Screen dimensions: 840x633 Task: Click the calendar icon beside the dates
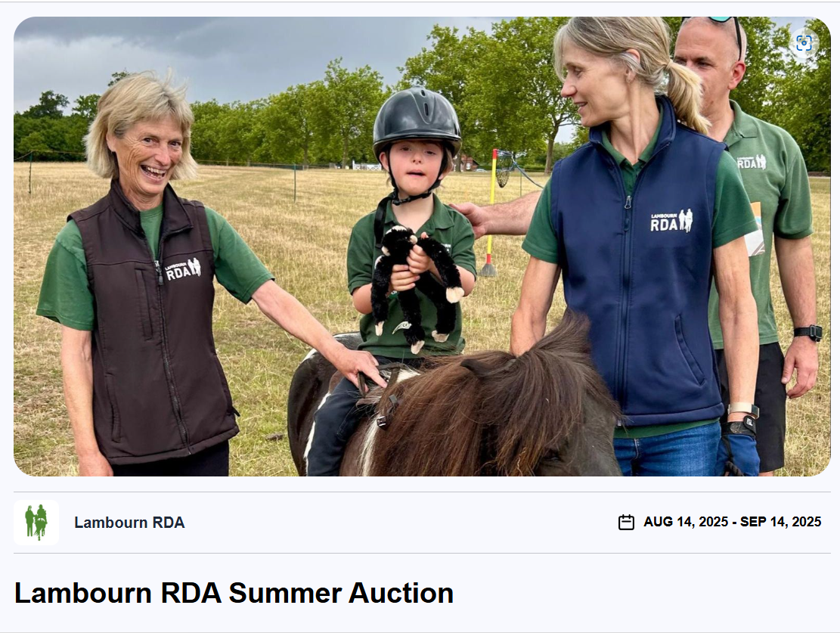pos(626,522)
